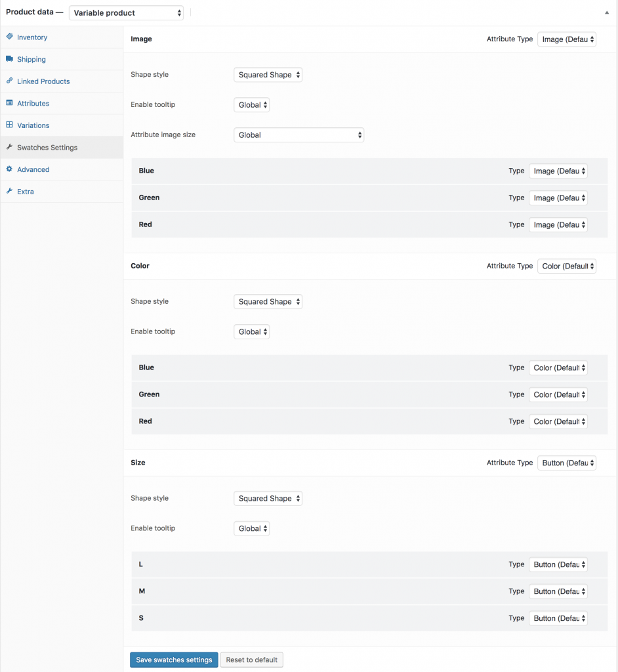Change Type for size M row
Viewport: 618px width, 672px height.
[x=558, y=591]
